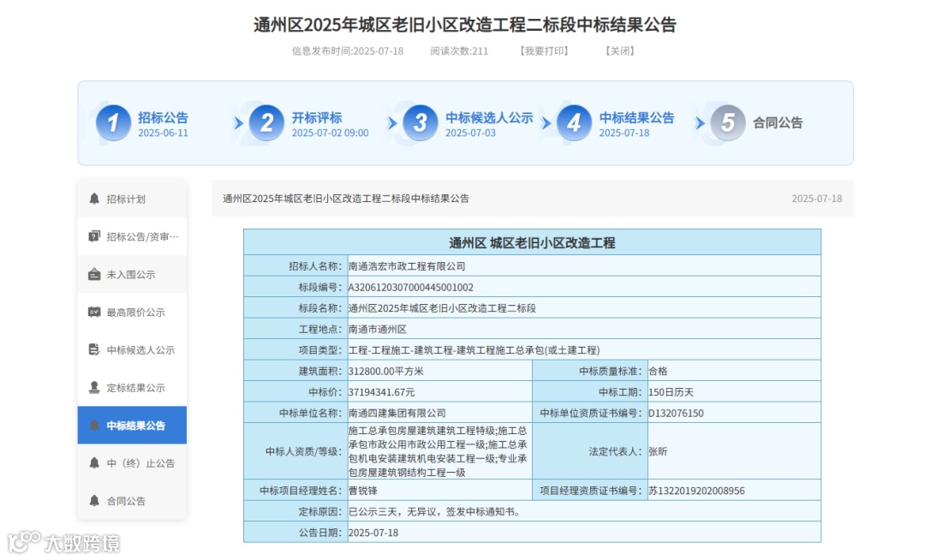Click location value 南通市通州区

click(378, 329)
